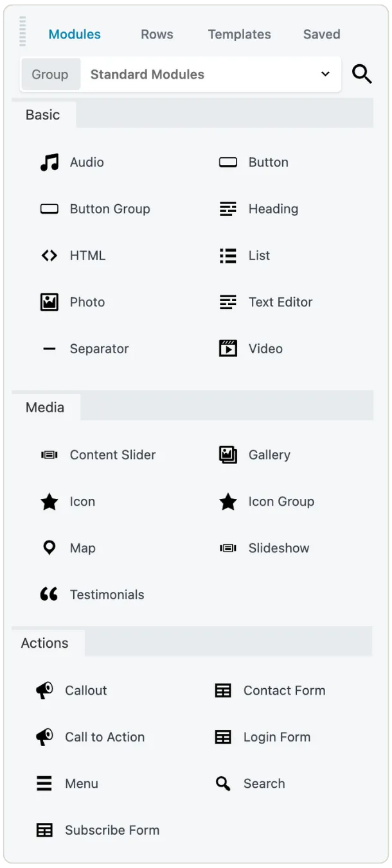Select the Gallery module icon

click(227, 455)
